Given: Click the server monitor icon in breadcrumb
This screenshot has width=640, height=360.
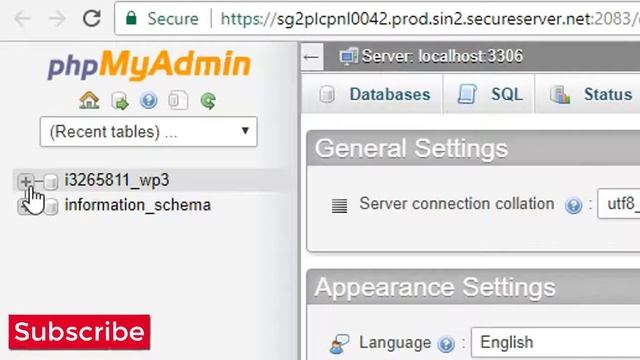Looking at the screenshot, I should (x=348, y=57).
